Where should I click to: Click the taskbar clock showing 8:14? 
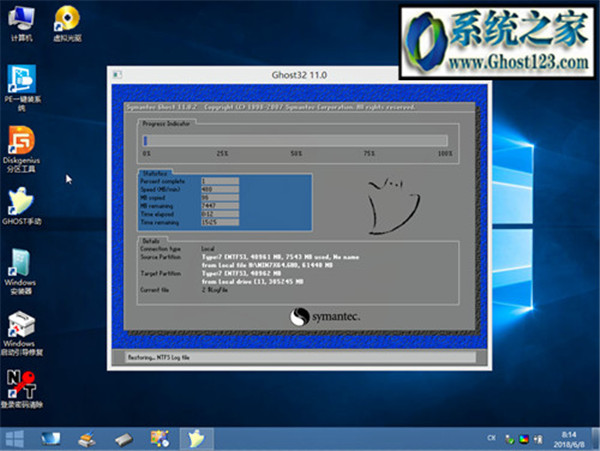pyautogui.click(x=569, y=440)
